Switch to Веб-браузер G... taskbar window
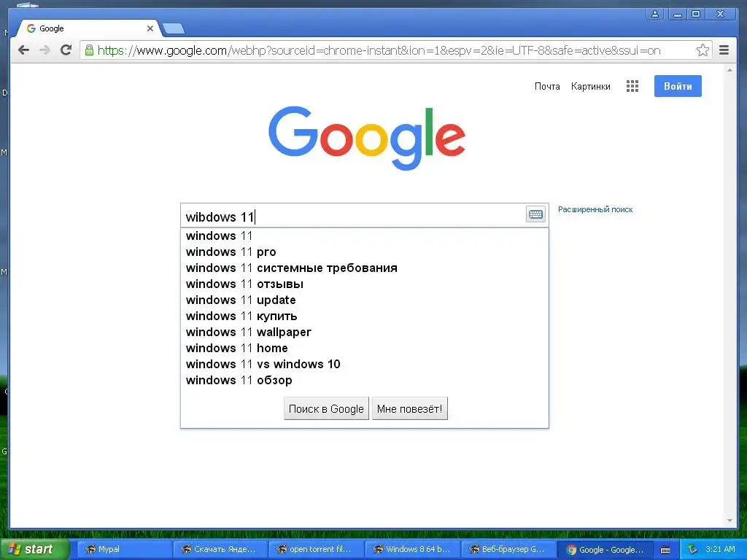Viewport: 747px width, 560px height. (x=508, y=550)
